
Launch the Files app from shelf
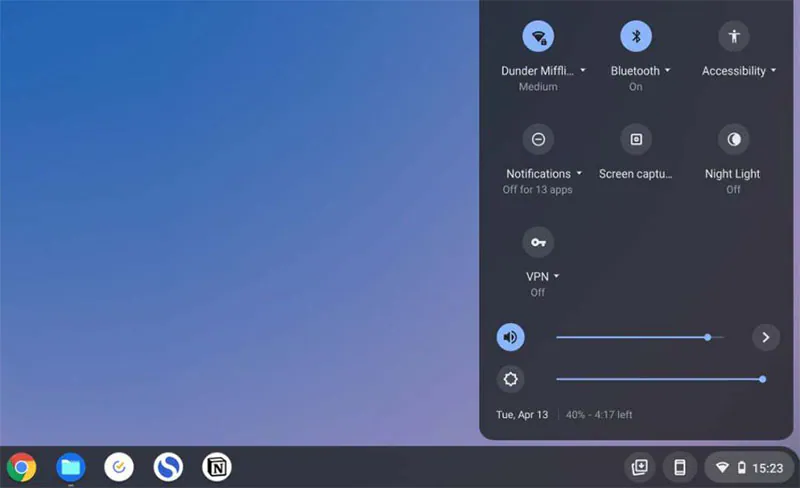pyautogui.click(x=70, y=467)
